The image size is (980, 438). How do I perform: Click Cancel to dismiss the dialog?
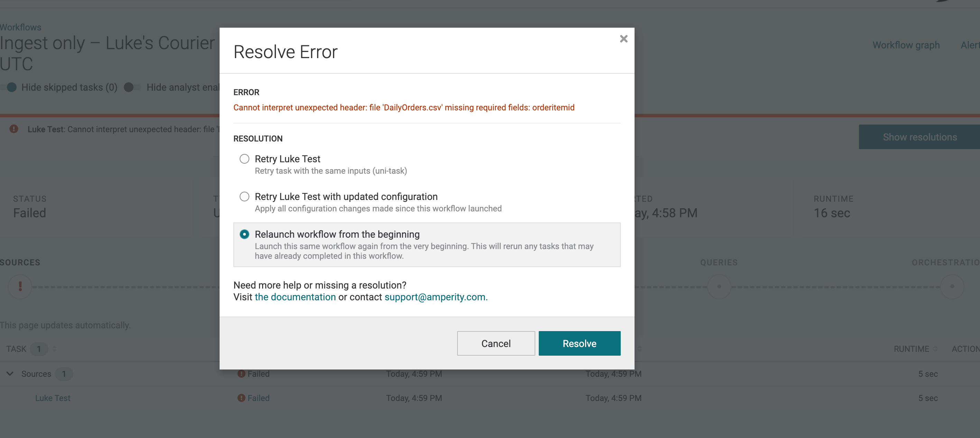click(x=496, y=343)
